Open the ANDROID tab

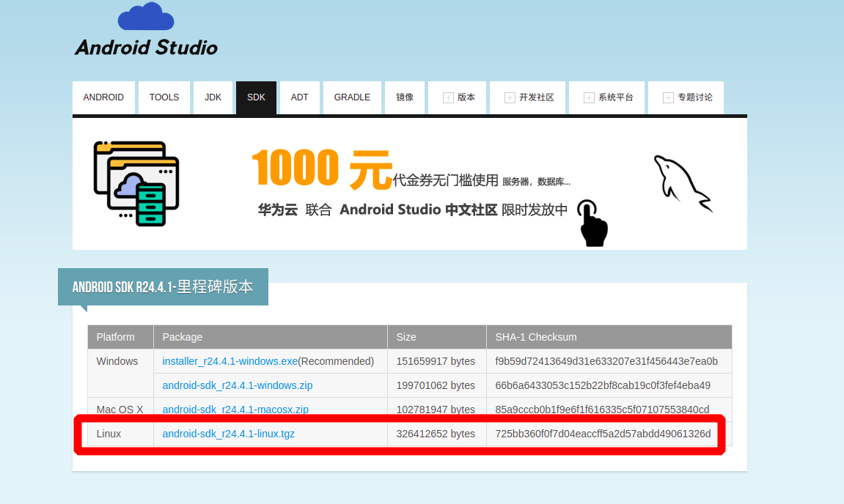pyautogui.click(x=103, y=97)
